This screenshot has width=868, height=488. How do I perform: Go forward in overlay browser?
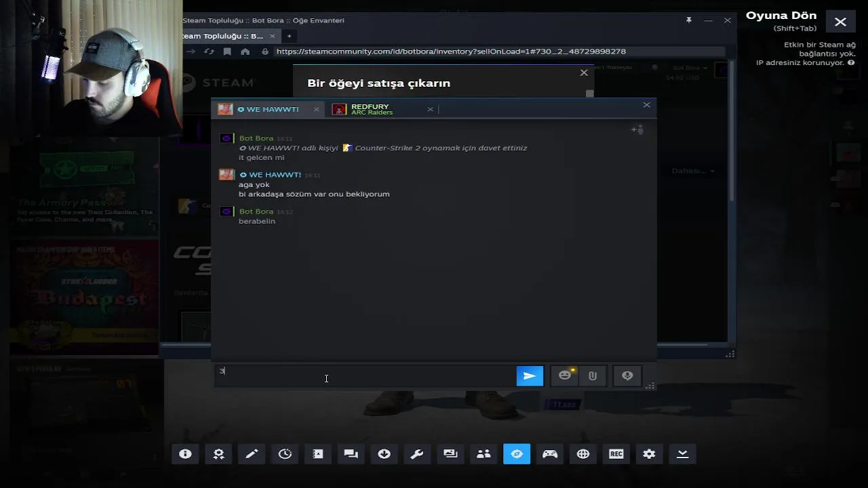tap(191, 52)
